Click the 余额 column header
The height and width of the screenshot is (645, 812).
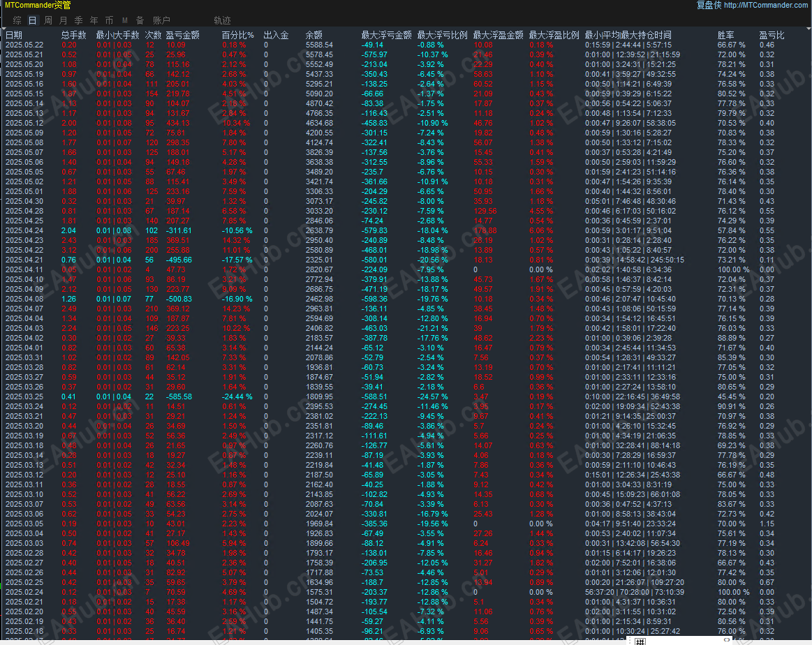tap(313, 35)
